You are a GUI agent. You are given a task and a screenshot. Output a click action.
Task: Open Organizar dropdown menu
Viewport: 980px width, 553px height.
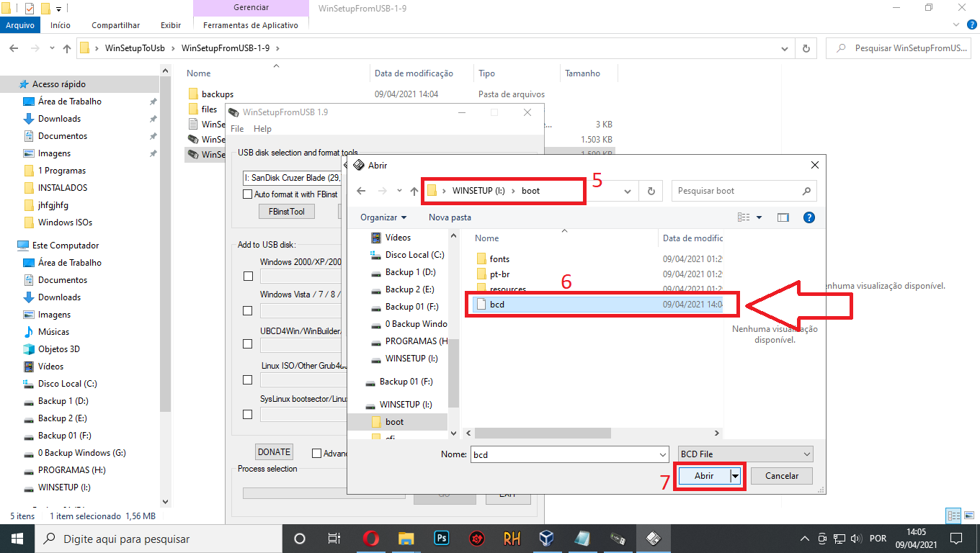click(x=383, y=217)
